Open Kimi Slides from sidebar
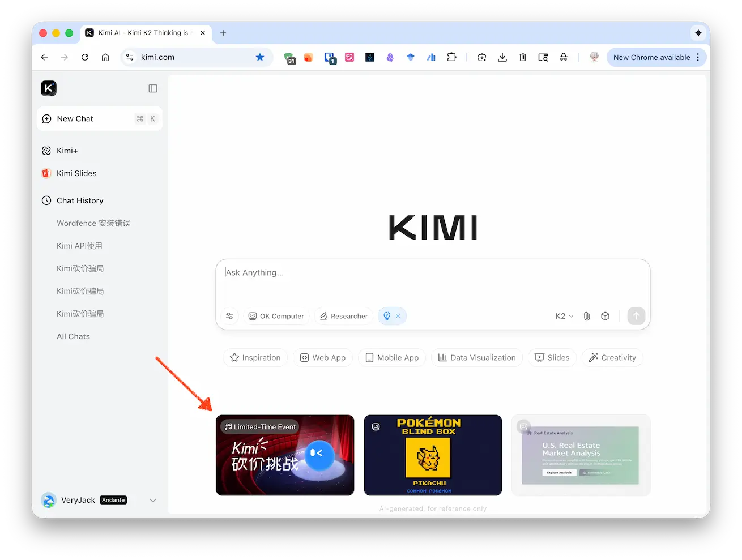Screen dimensions: 742x560 [76, 173]
